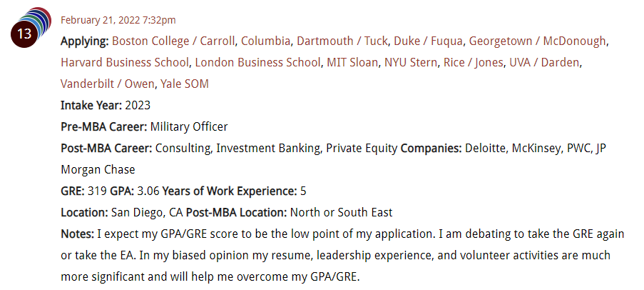644x290 pixels.
Task: Open the London Business School link
Action: point(257,63)
